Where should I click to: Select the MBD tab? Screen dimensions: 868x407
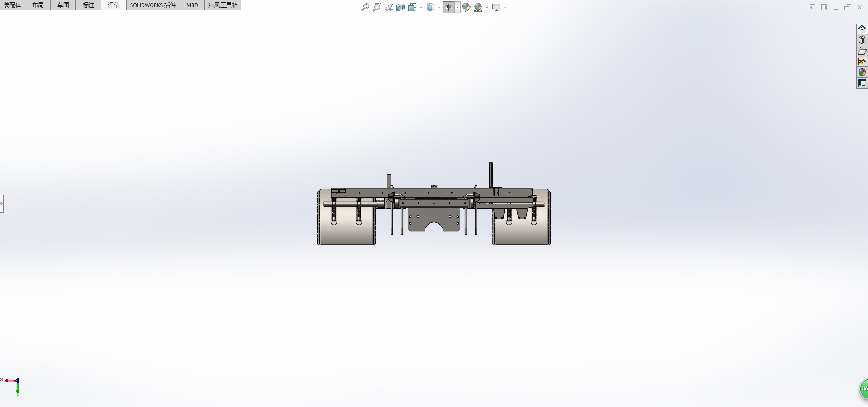[x=192, y=5]
